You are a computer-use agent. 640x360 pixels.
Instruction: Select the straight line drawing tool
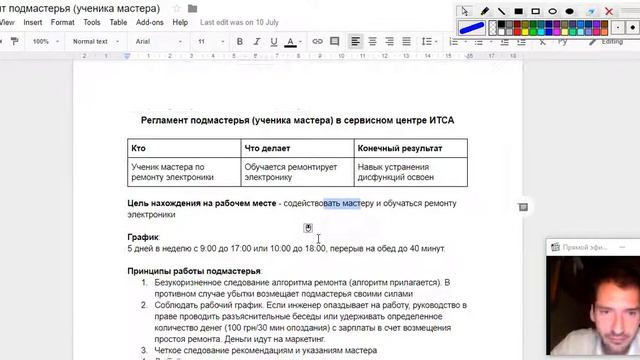(x=501, y=11)
